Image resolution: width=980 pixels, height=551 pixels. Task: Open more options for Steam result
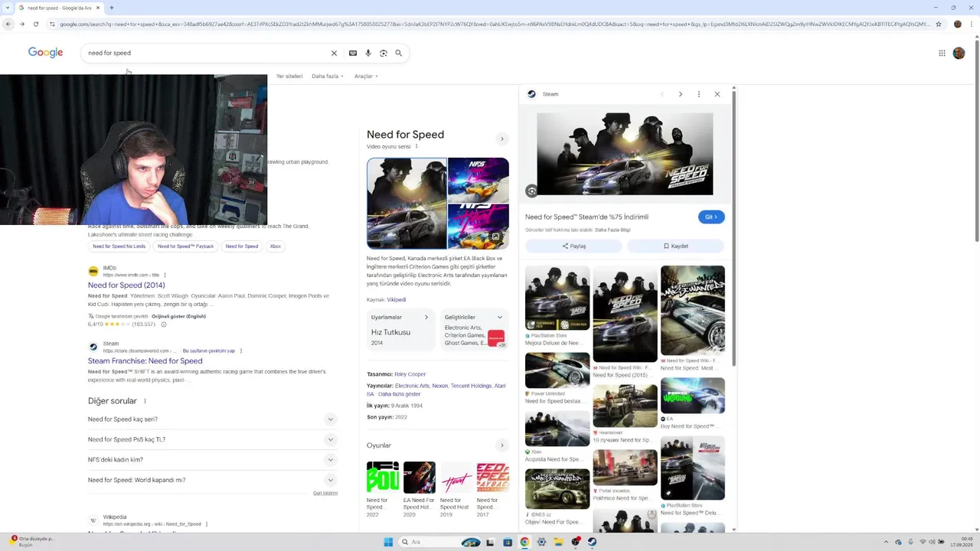241,350
